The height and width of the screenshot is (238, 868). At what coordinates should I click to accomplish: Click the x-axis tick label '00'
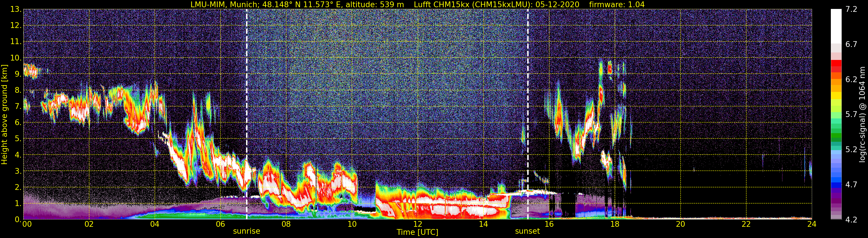click(x=27, y=224)
